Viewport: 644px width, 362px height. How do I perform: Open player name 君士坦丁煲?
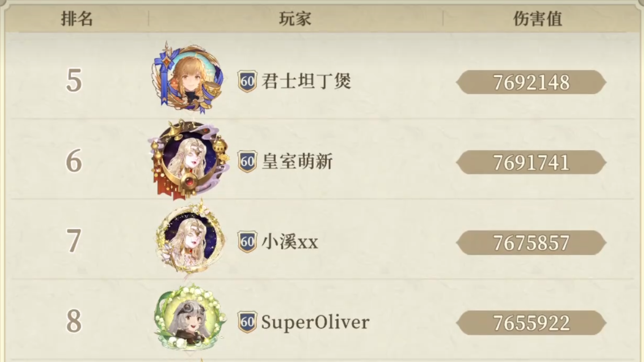click(x=306, y=82)
